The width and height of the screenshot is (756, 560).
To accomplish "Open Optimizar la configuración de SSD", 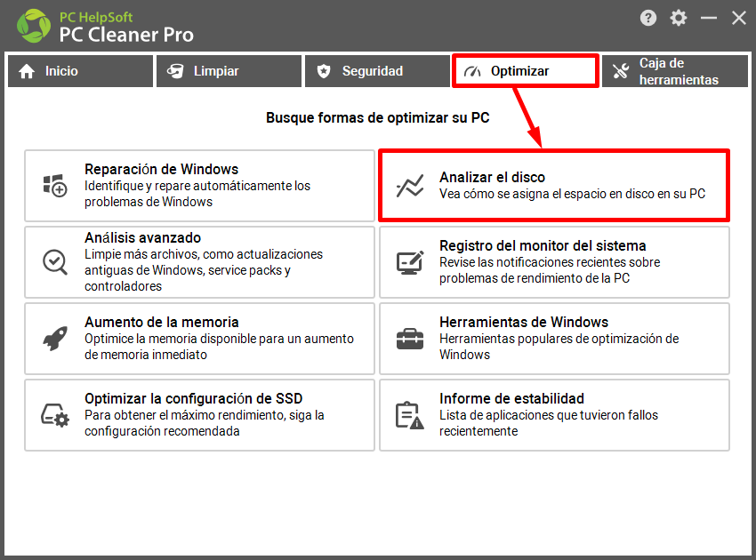I will coord(199,415).
